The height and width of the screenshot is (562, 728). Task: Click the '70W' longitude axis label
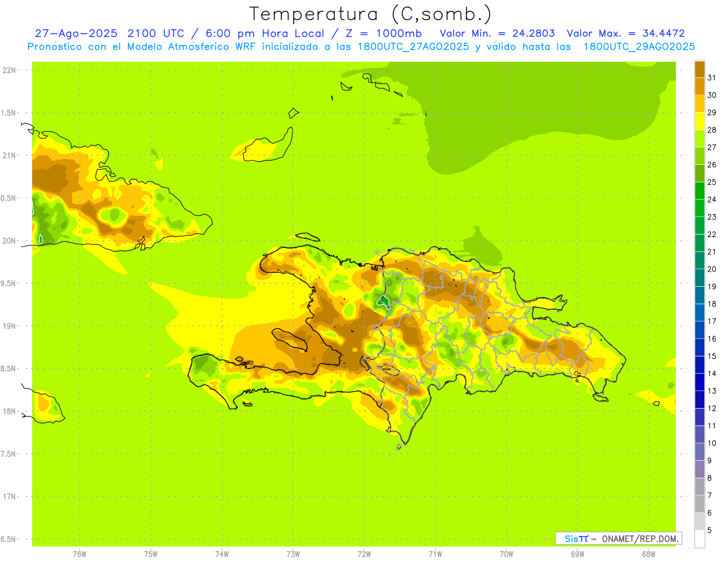pos(507,554)
